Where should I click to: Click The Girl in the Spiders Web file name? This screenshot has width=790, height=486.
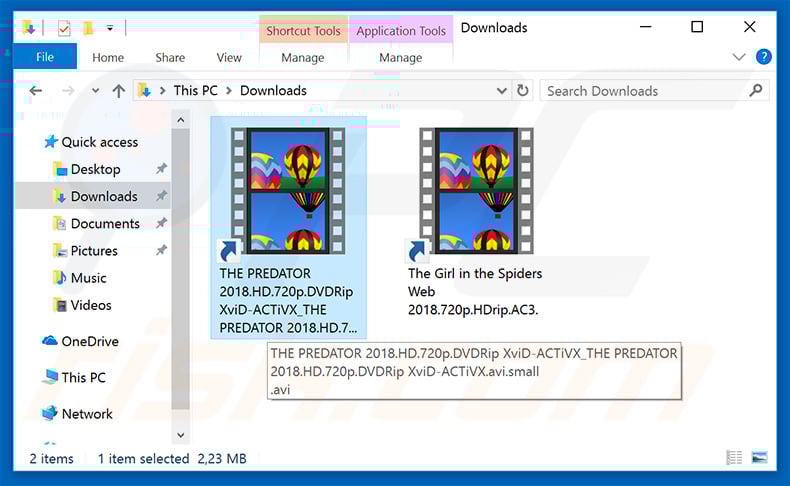pos(475,292)
